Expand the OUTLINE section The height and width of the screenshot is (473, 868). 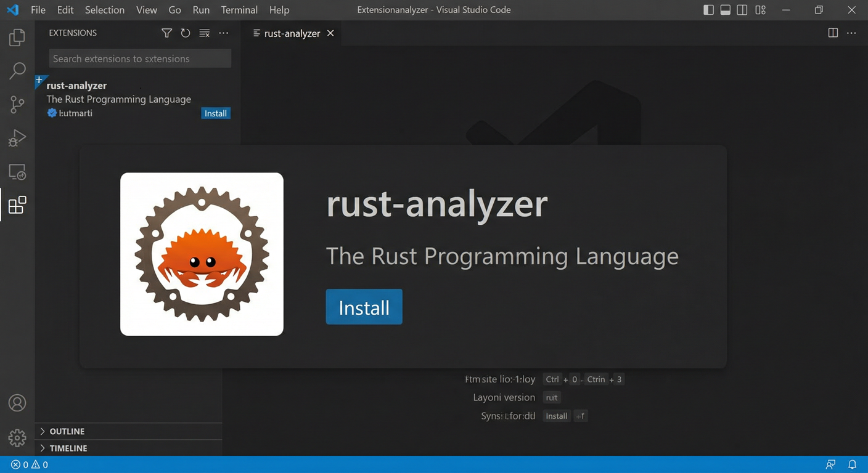(129, 431)
